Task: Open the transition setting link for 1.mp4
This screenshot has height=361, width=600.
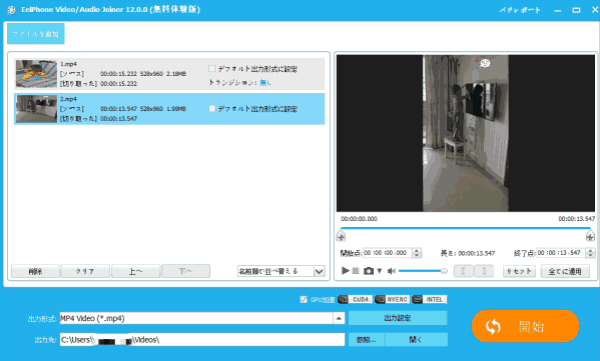Action: click(265, 82)
